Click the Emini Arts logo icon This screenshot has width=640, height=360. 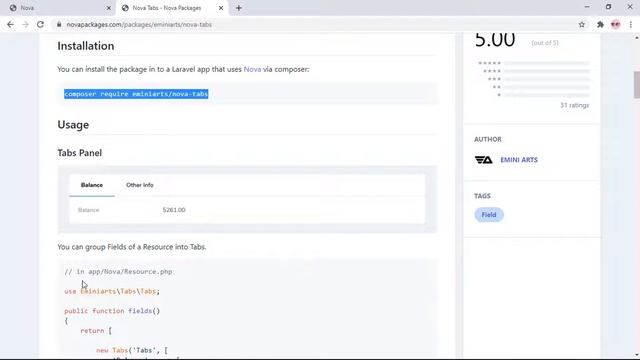point(484,160)
